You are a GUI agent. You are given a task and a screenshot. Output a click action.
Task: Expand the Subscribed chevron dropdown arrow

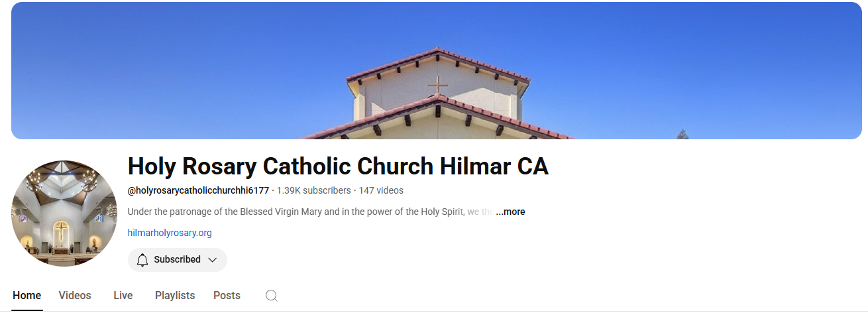[x=213, y=260]
